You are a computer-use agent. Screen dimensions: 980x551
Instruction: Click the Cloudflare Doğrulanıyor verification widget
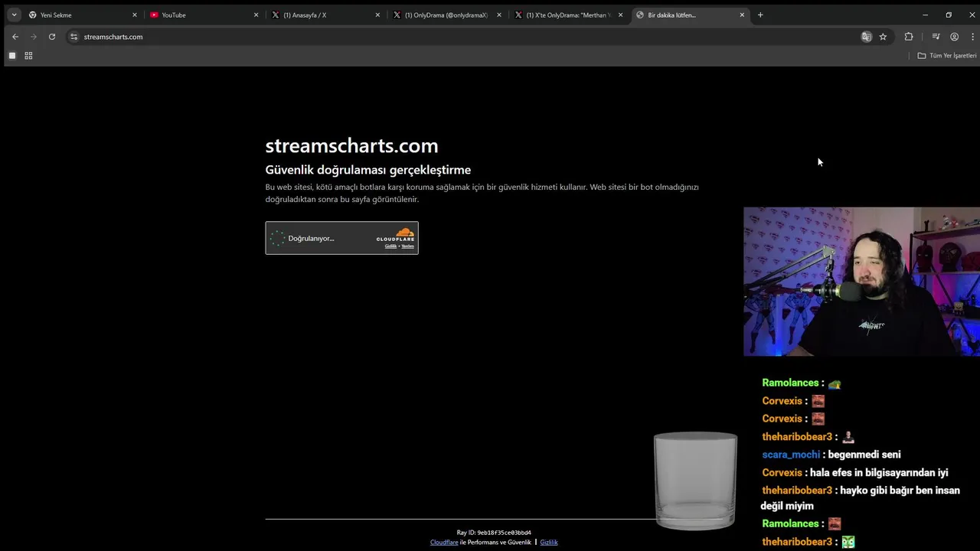(x=341, y=238)
